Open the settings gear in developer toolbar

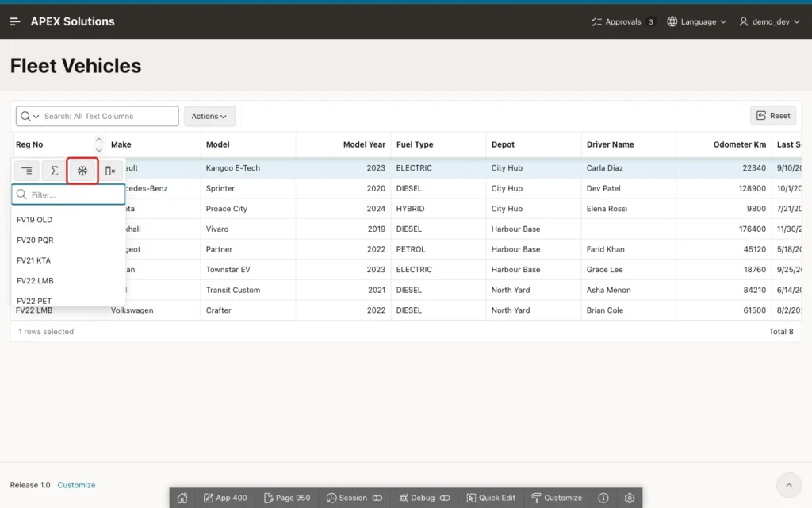point(630,498)
